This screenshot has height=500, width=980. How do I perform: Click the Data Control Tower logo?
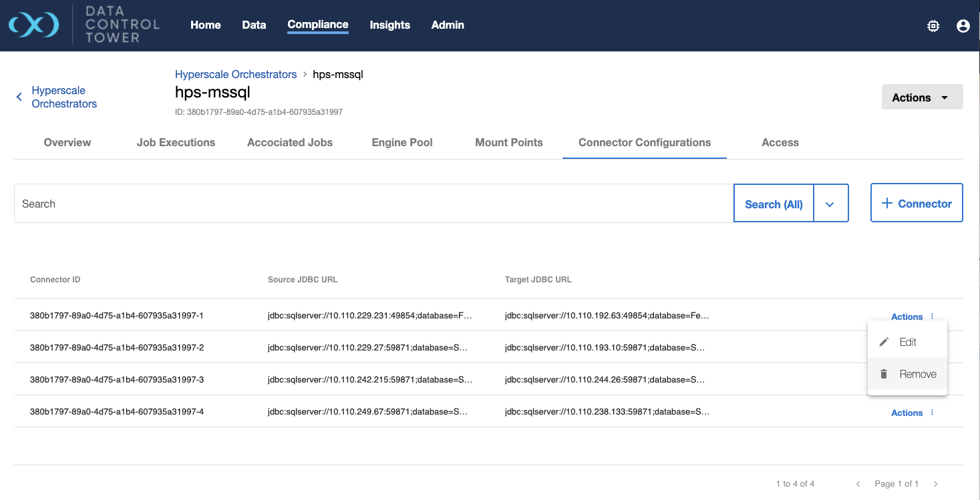coord(33,25)
